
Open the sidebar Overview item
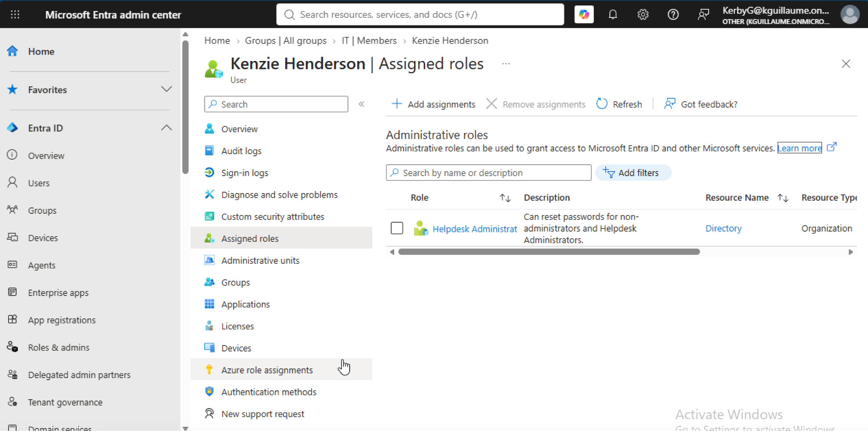pyautogui.click(x=46, y=155)
